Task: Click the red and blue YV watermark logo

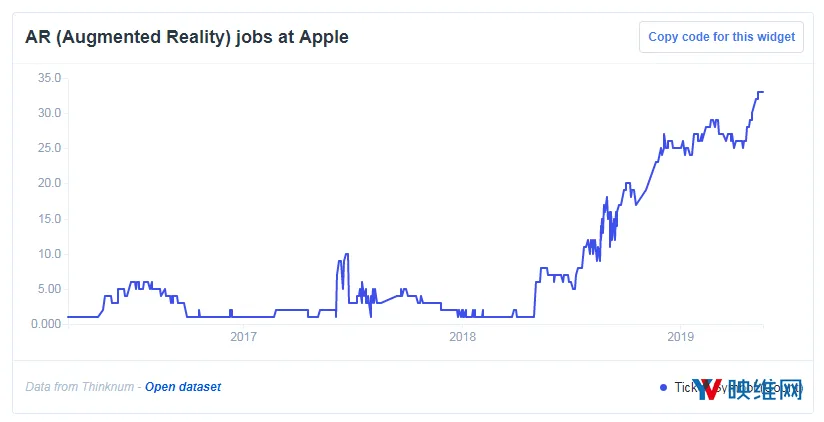Action: tap(707, 389)
